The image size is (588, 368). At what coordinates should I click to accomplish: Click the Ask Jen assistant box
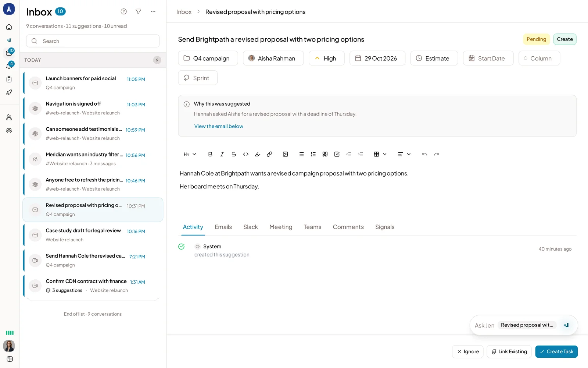click(x=524, y=325)
